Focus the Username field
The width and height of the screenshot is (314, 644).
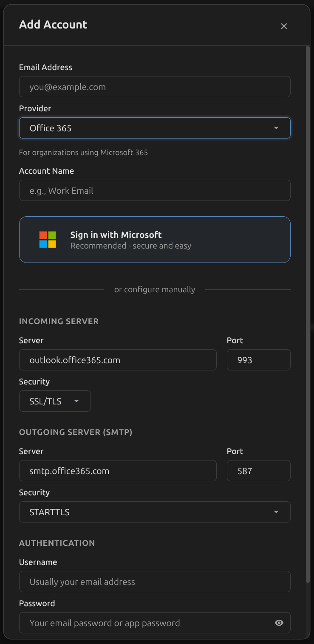click(155, 582)
